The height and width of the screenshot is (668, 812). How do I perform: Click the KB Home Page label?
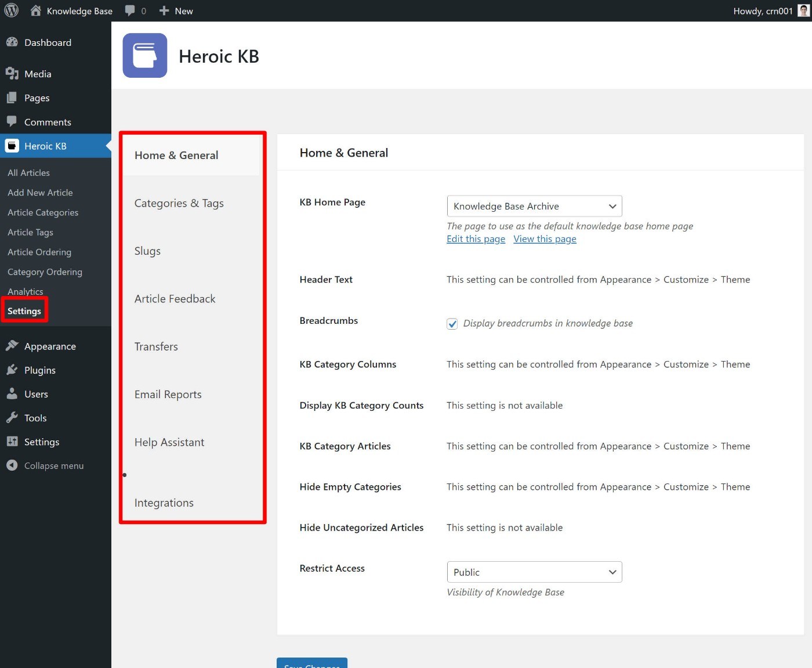(x=332, y=202)
